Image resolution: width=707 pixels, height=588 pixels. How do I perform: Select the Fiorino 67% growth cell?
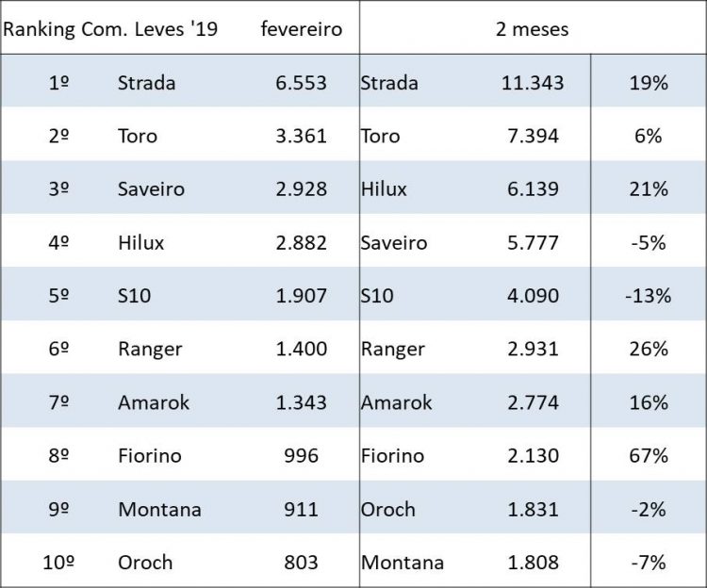(648, 456)
